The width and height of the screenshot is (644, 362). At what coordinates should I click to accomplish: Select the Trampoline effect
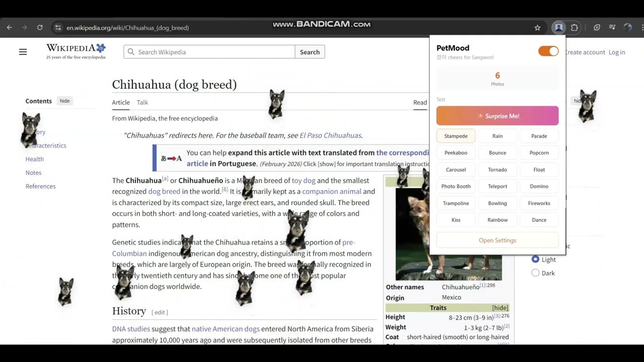456,203
